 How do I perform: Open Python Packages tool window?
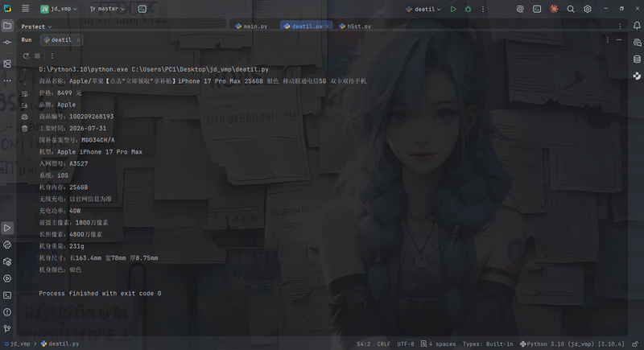pos(7,261)
